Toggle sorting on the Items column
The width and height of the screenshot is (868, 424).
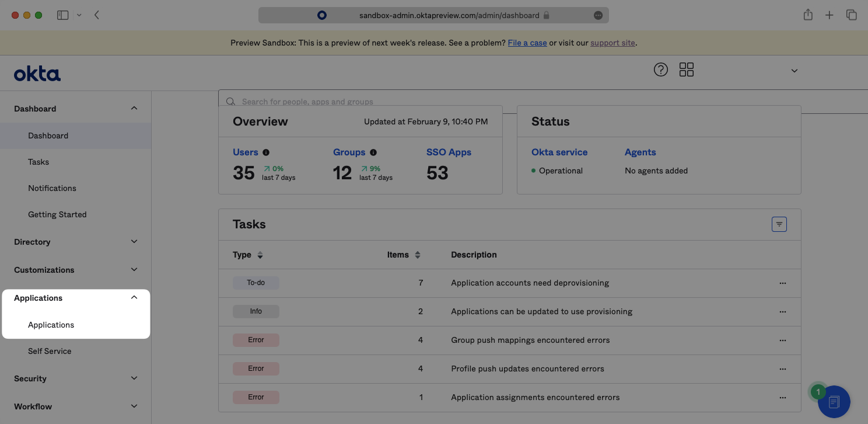418,255
